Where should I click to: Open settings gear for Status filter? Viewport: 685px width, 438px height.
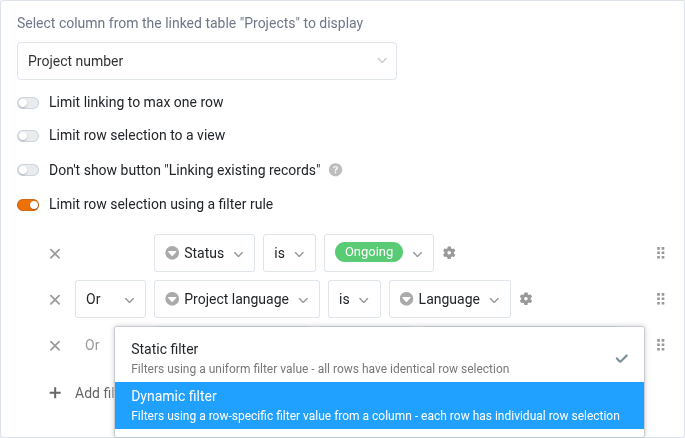(449, 253)
